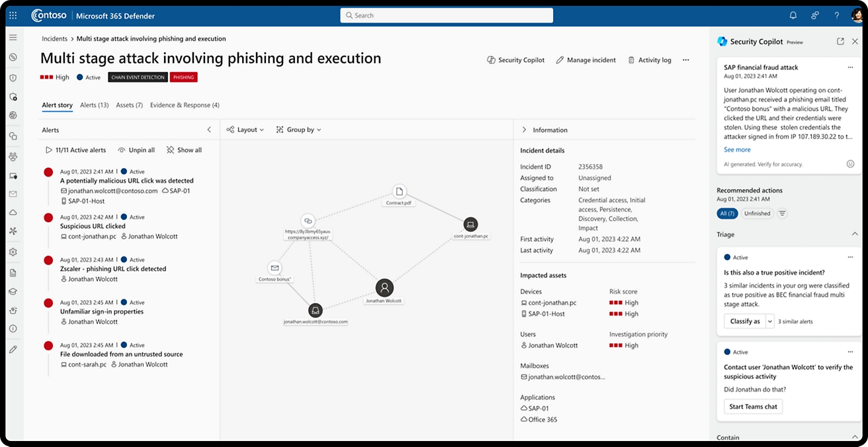Image resolution: width=868 pixels, height=447 pixels.
Task: Click Manage incident
Action: click(586, 60)
